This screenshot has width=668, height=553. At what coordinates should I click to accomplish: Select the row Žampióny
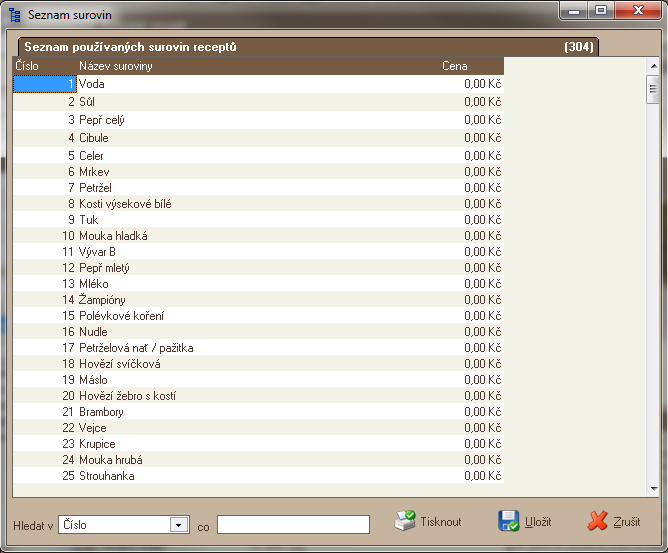pos(259,300)
